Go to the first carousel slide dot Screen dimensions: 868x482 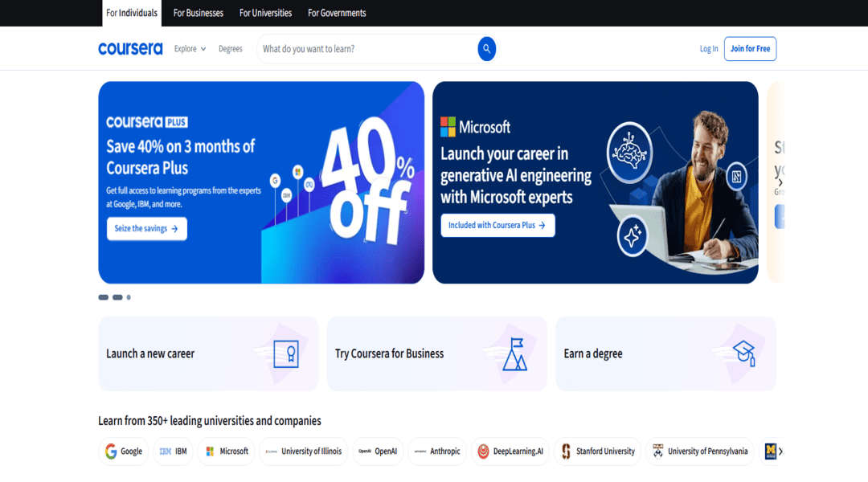pos(104,297)
